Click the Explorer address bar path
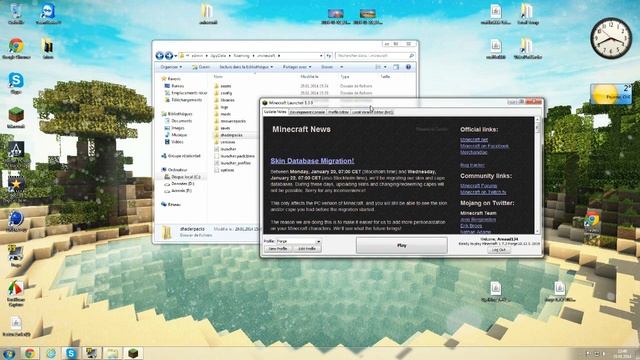The image size is (640, 360). [251, 56]
